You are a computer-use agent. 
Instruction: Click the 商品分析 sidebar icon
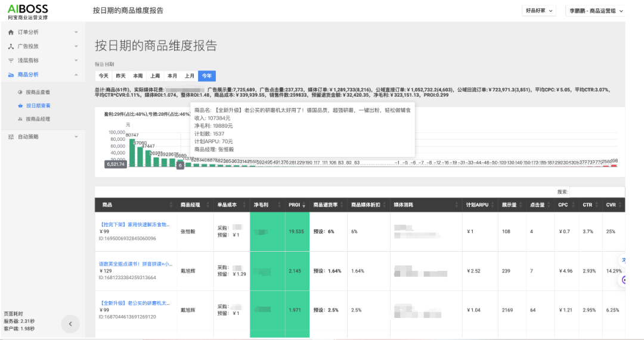11,75
